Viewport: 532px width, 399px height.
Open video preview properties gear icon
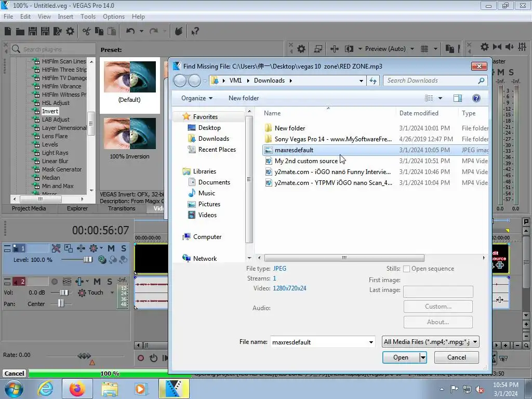point(301,49)
